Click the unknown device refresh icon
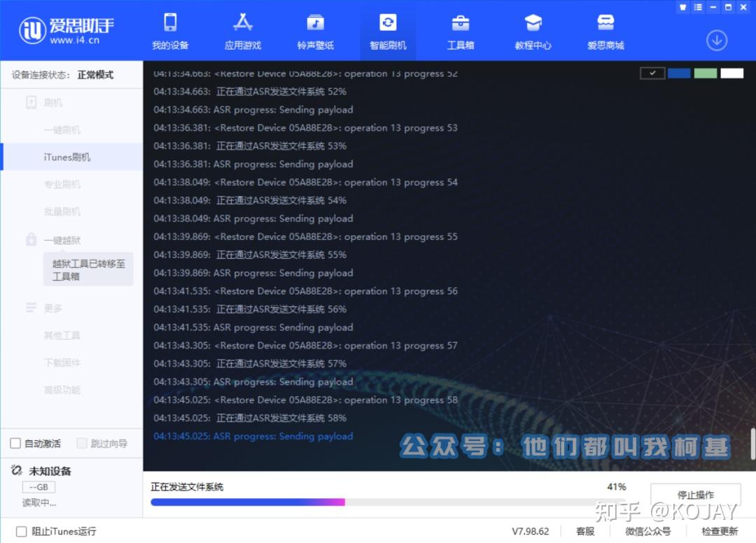This screenshot has height=543, width=756. [x=17, y=470]
